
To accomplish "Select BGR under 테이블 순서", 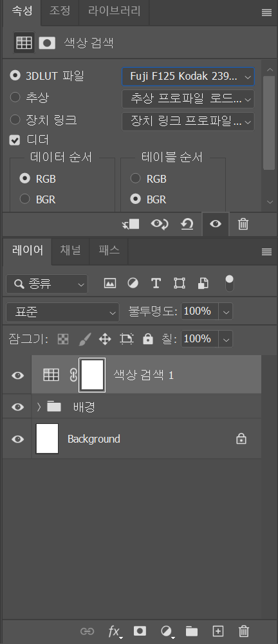I will [136, 199].
